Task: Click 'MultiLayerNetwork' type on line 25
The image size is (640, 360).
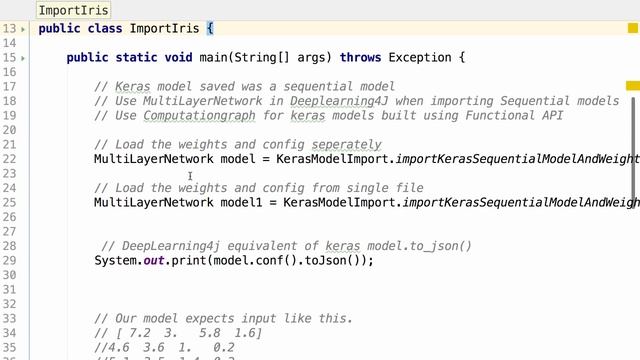Action: (x=153, y=203)
